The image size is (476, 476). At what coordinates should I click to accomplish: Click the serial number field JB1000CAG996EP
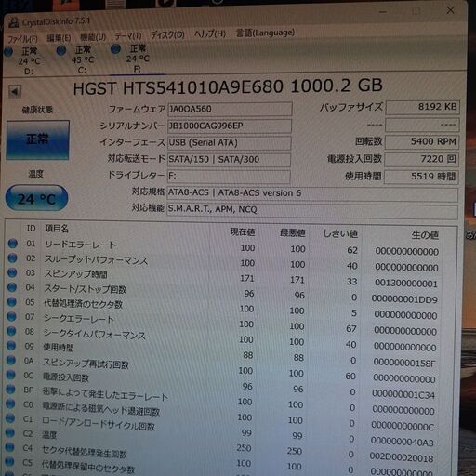pos(230,126)
